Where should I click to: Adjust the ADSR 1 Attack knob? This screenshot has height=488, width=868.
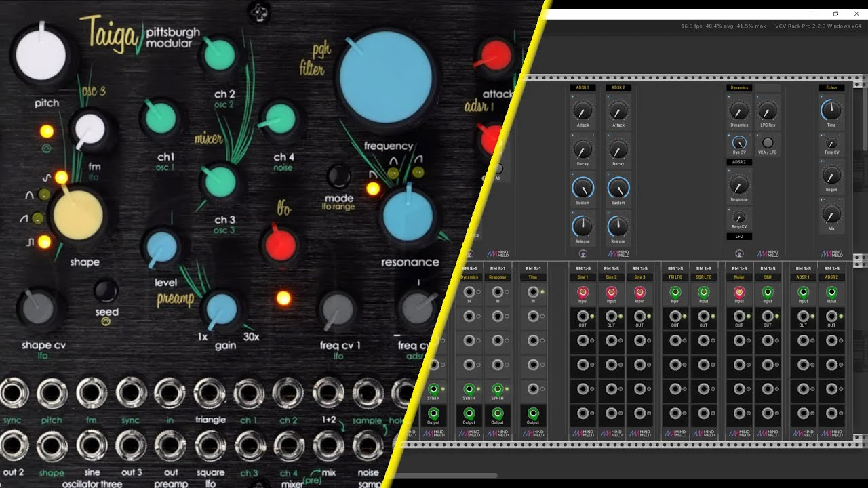pos(583,110)
